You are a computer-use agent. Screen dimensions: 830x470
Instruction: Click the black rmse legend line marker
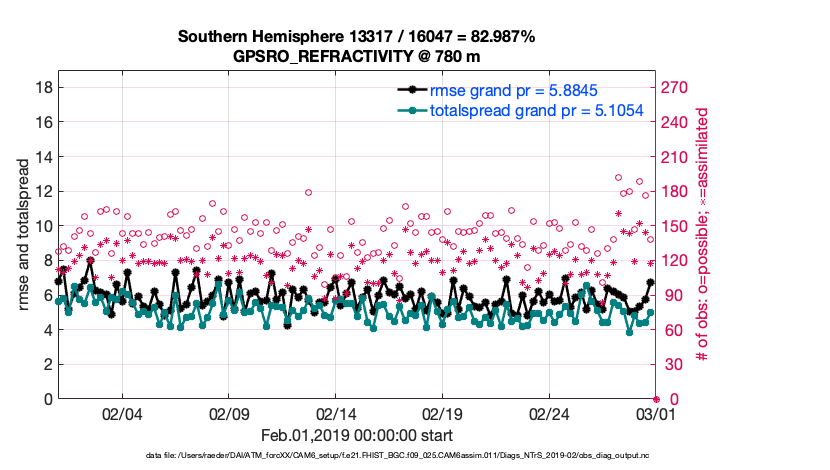[411, 90]
